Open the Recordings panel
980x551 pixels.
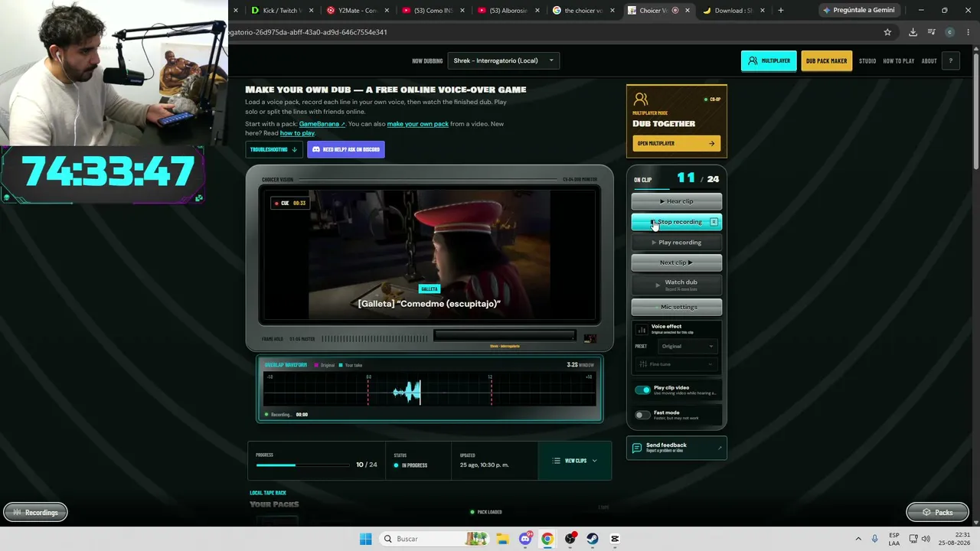[x=35, y=512]
